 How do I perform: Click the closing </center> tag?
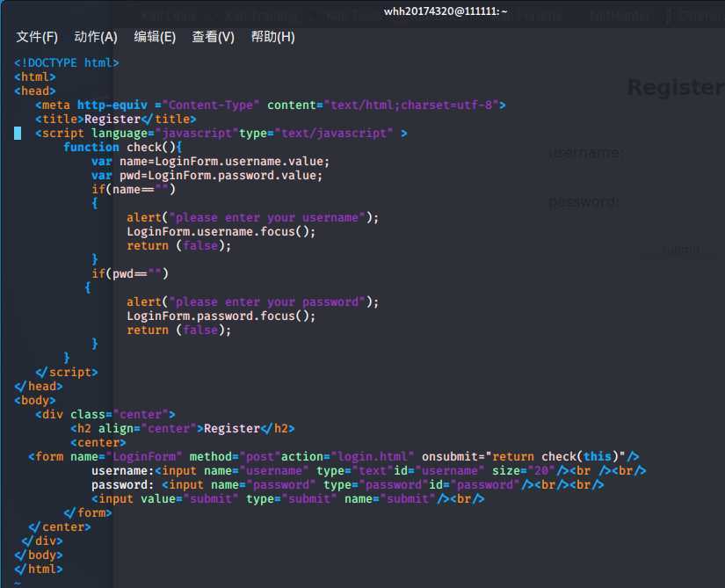click(60, 527)
